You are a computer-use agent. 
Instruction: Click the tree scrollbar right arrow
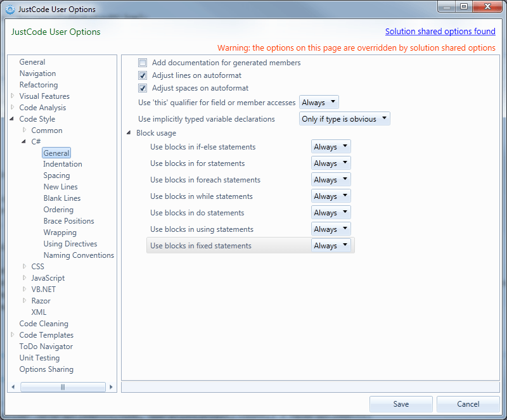pyautogui.click(x=111, y=386)
